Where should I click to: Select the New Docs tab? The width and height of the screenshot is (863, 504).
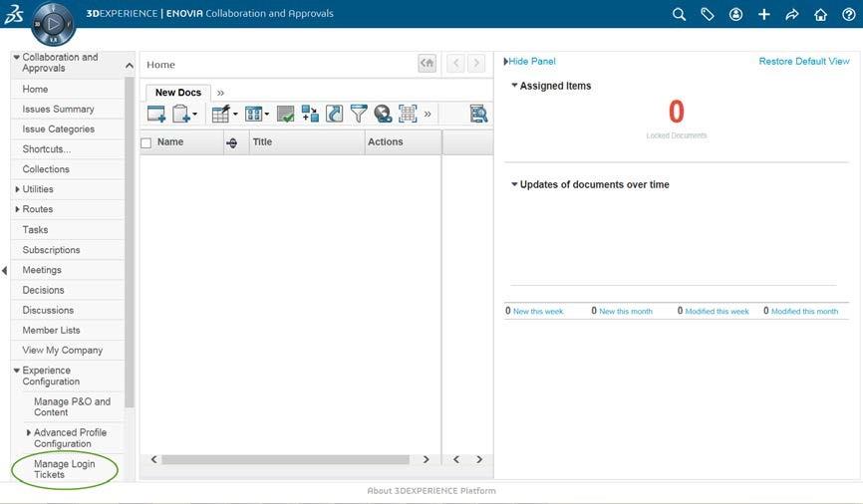click(178, 93)
